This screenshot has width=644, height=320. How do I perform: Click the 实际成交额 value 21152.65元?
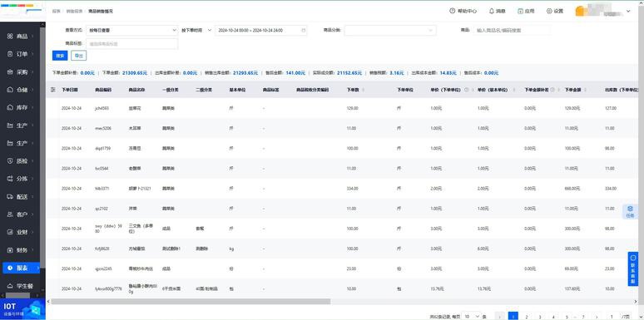[349, 72]
